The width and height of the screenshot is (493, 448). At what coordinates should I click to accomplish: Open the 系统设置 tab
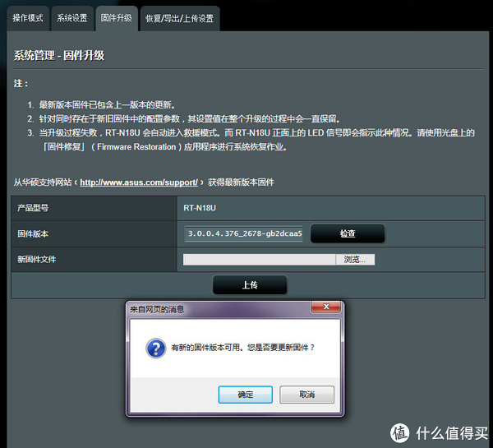[71, 17]
